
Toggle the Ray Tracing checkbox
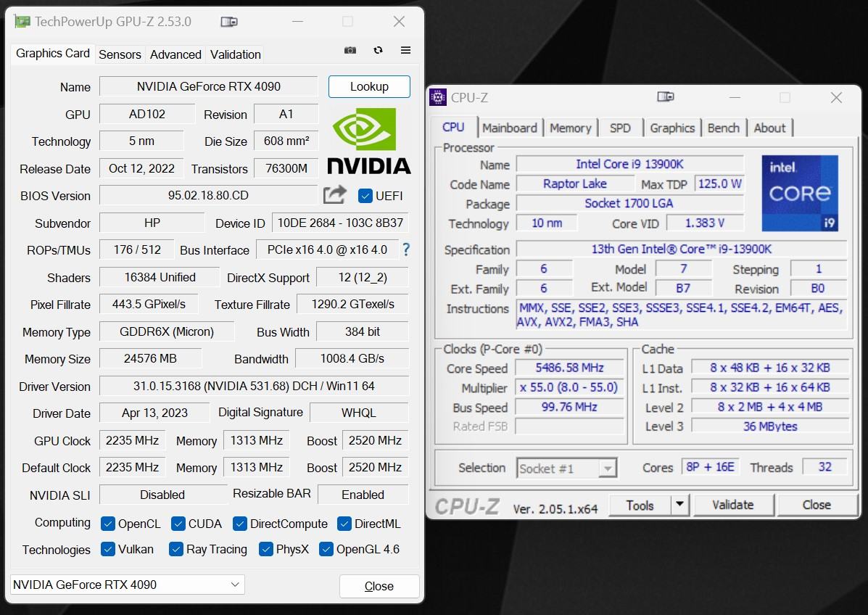click(176, 549)
